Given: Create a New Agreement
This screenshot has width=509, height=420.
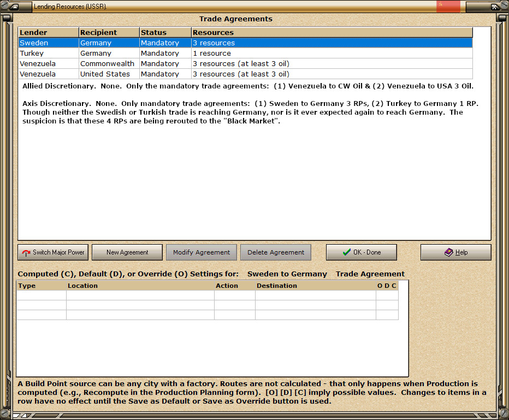Looking at the screenshot, I should pyautogui.click(x=127, y=252).
